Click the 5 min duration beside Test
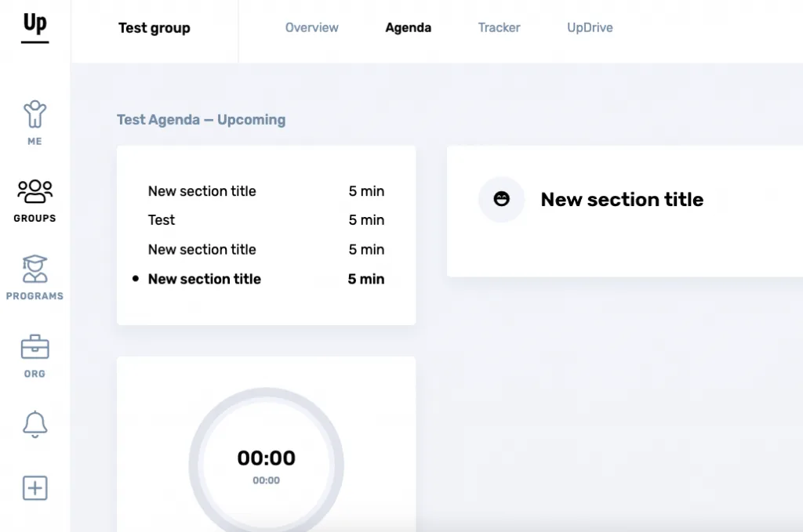The height and width of the screenshot is (532, 803). pos(366,220)
